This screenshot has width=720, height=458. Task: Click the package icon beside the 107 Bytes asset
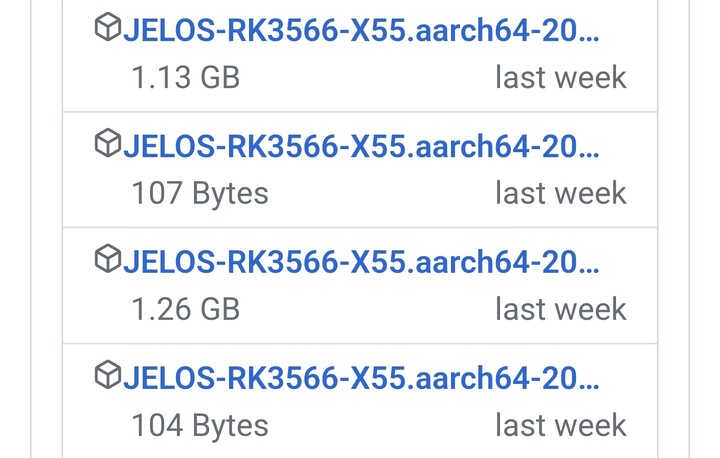pos(108,143)
